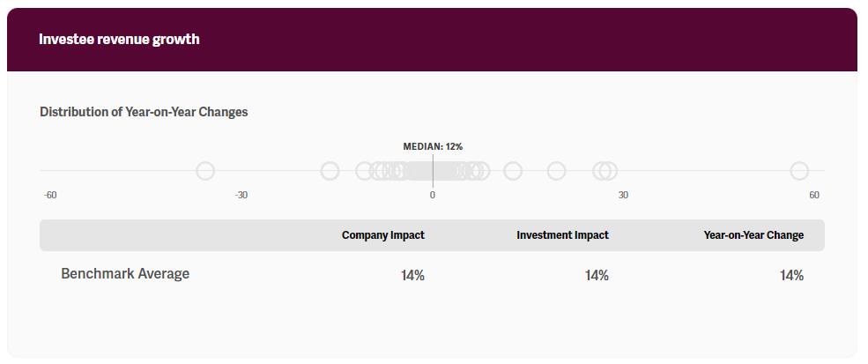This screenshot has height=364, width=868.
Task: Click the Investee revenue growth header title
Action: 119,40
